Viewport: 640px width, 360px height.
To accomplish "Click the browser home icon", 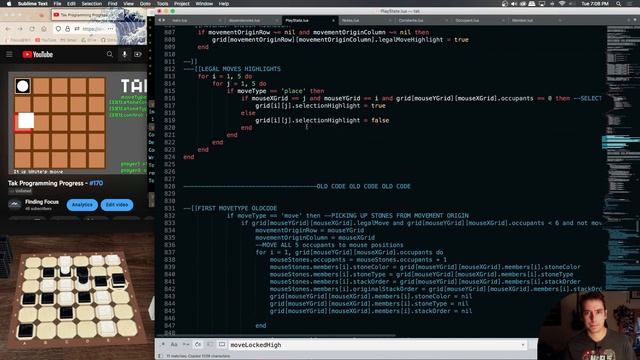I will pos(44,29).
